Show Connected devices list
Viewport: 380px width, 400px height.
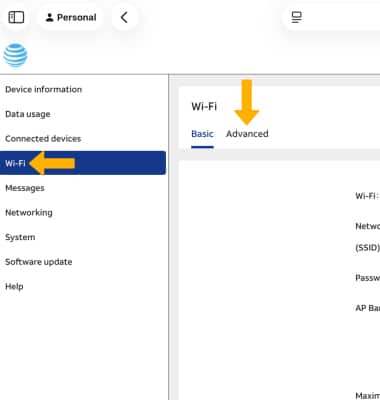pyautogui.click(x=43, y=139)
